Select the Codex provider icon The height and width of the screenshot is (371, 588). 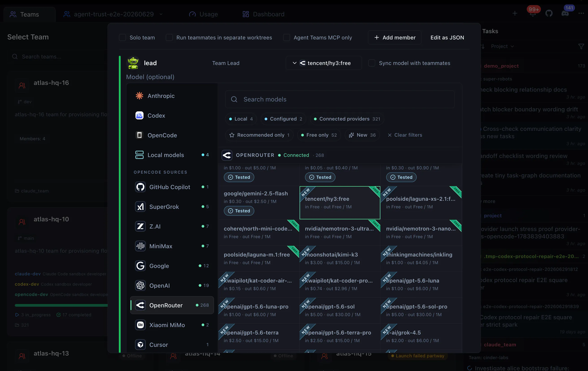pyautogui.click(x=139, y=115)
